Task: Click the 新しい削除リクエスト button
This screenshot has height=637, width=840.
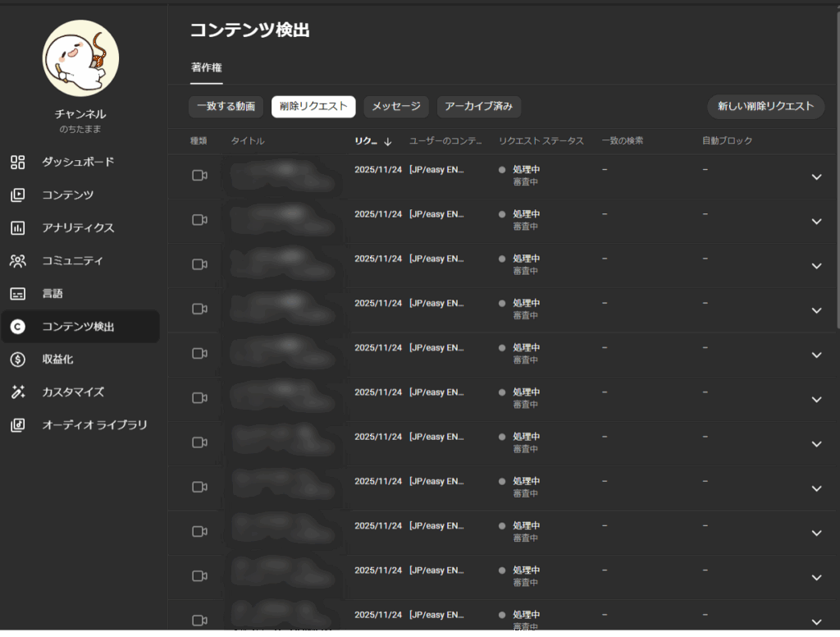Action: (765, 106)
